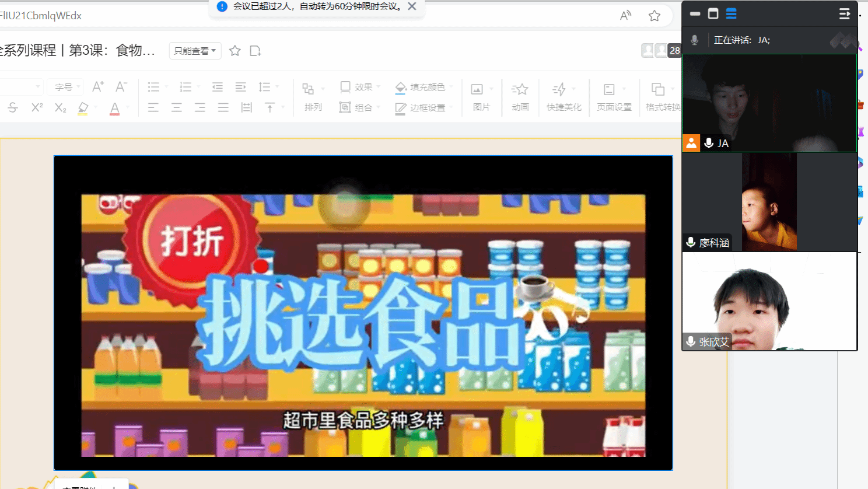
Task: Toggle strikethrough text formatting
Action: coord(13,107)
